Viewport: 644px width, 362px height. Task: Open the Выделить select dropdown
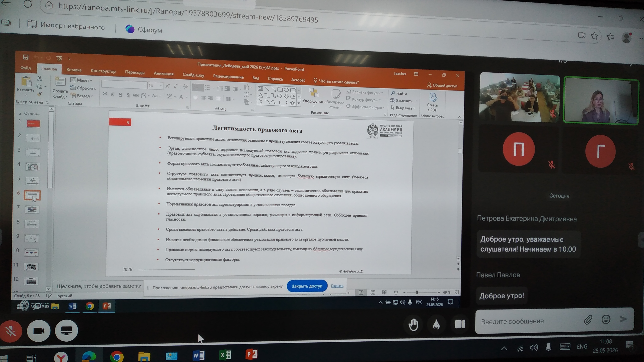pos(403,108)
